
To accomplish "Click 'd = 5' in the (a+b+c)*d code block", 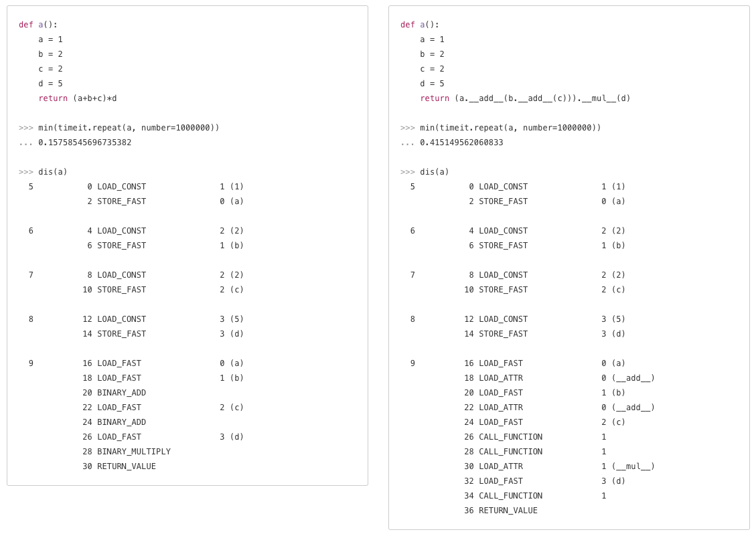I will pyautogui.click(x=51, y=84).
